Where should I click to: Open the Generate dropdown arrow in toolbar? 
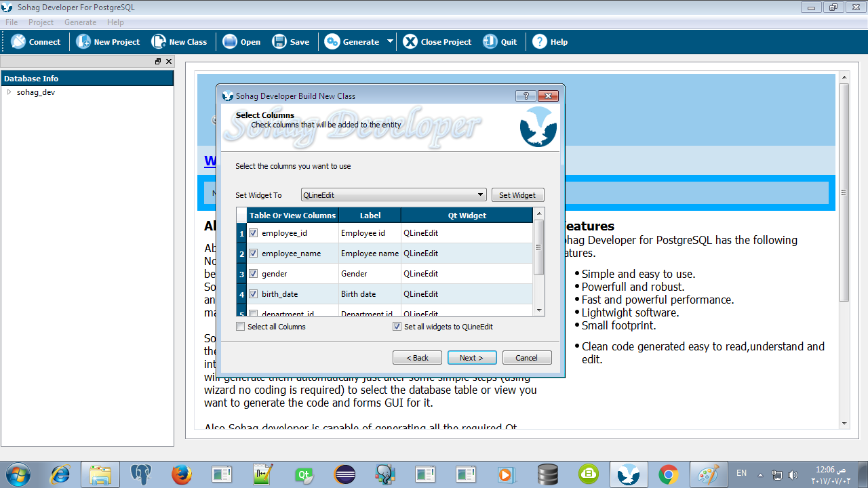click(x=390, y=42)
